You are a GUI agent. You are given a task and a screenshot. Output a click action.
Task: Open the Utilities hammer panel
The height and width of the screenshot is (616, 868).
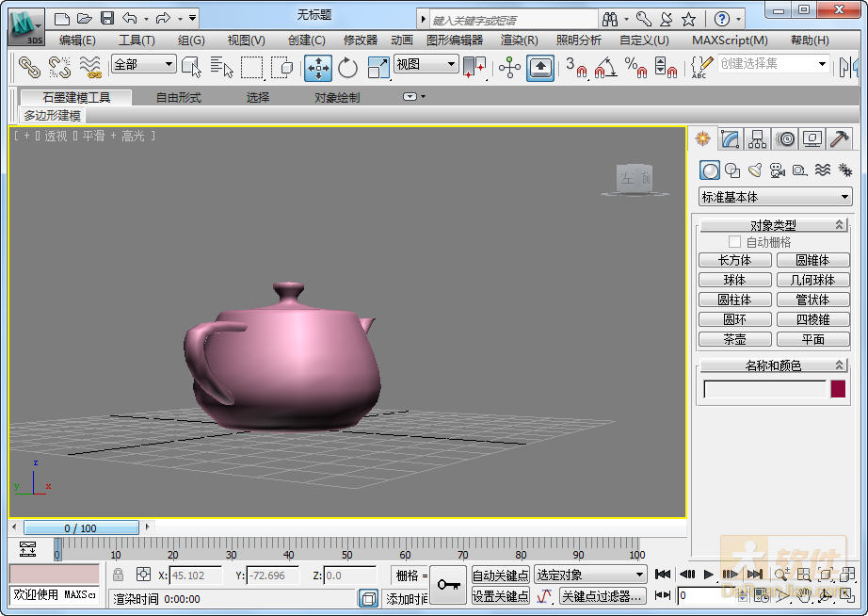pyautogui.click(x=840, y=139)
